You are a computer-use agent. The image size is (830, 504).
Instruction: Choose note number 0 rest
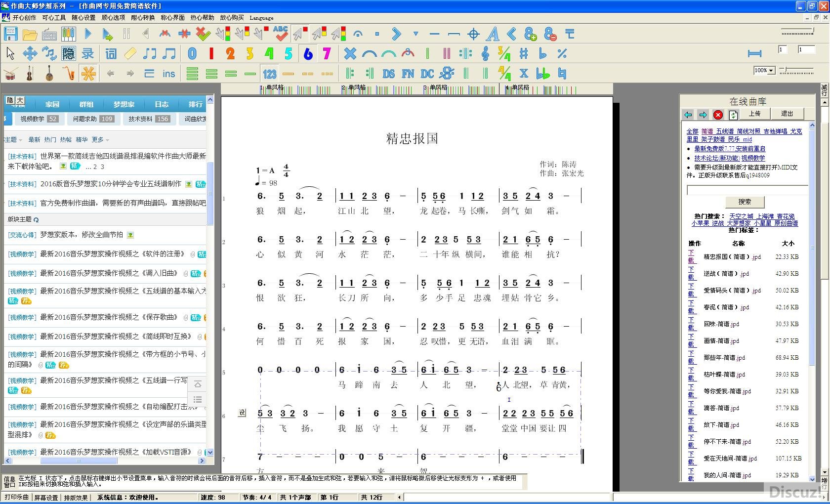click(x=192, y=53)
